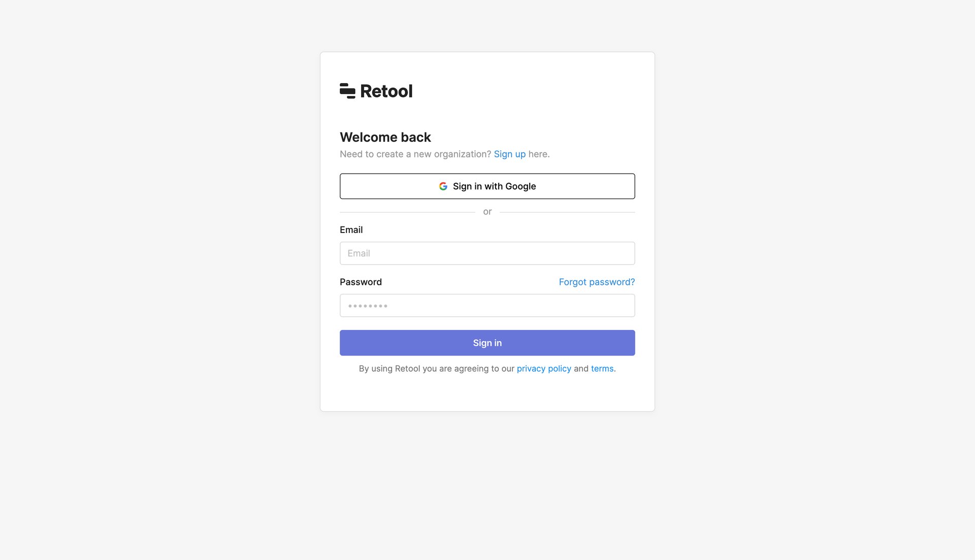Click the Sign in with Google button border
975x560 pixels.
click(x=487, y=175)
